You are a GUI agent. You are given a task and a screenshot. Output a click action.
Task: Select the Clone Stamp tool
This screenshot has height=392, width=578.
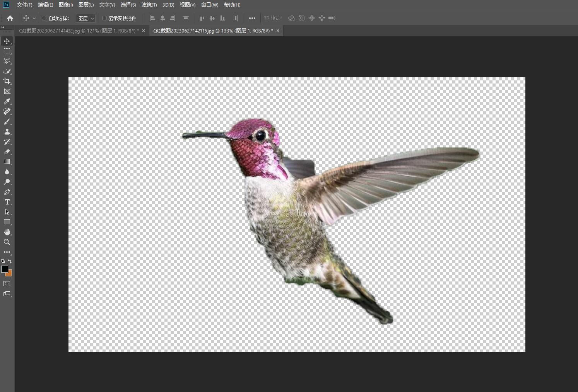pyautogui.click(x=7, y=132)
